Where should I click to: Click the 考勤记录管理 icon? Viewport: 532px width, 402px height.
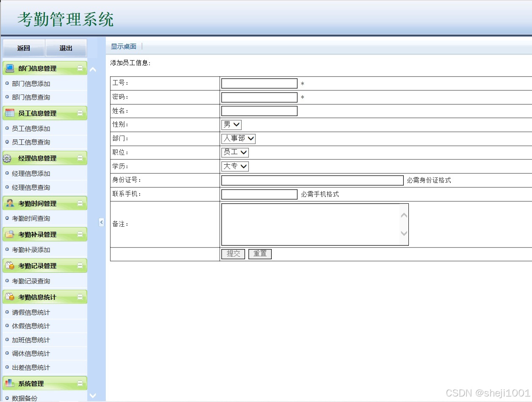[10, 266]
